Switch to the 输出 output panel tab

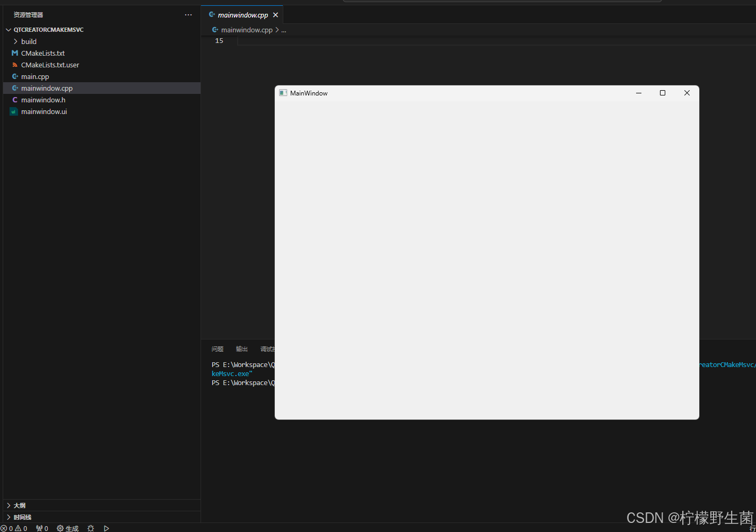click(x=242, y=349)
